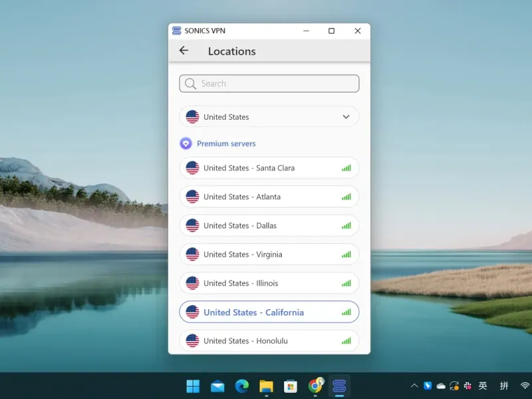The width and height of the screenshot is (532, 399).
Task: Select United States - Atlanta server
Action: [x=269, y=197]
